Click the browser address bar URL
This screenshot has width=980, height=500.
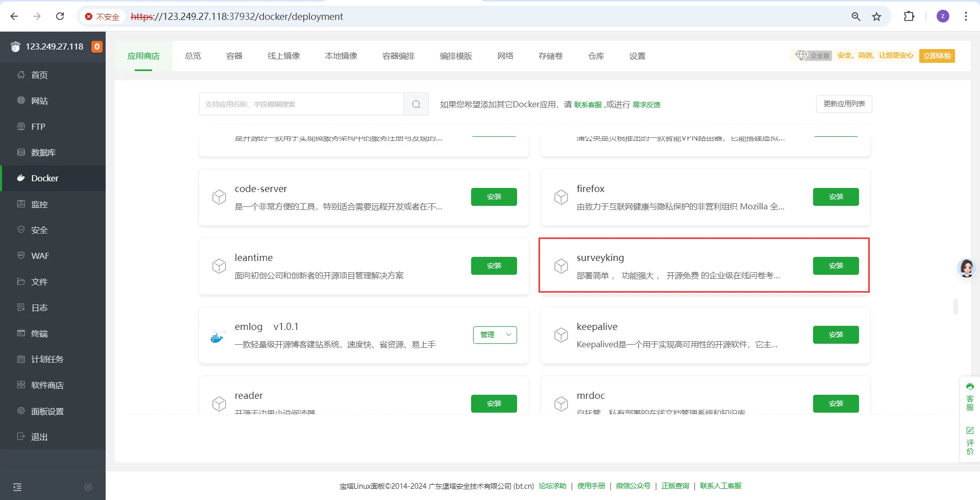point(237,17)
